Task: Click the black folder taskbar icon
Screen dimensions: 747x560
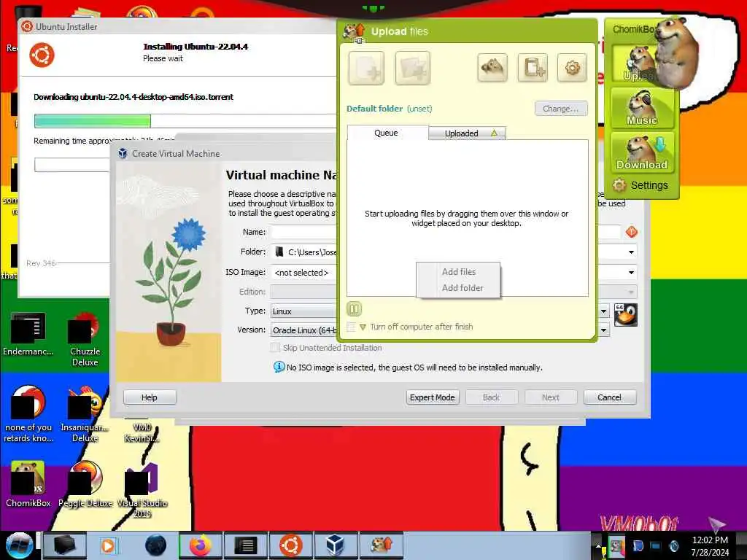Action: (x=65, y=545)
